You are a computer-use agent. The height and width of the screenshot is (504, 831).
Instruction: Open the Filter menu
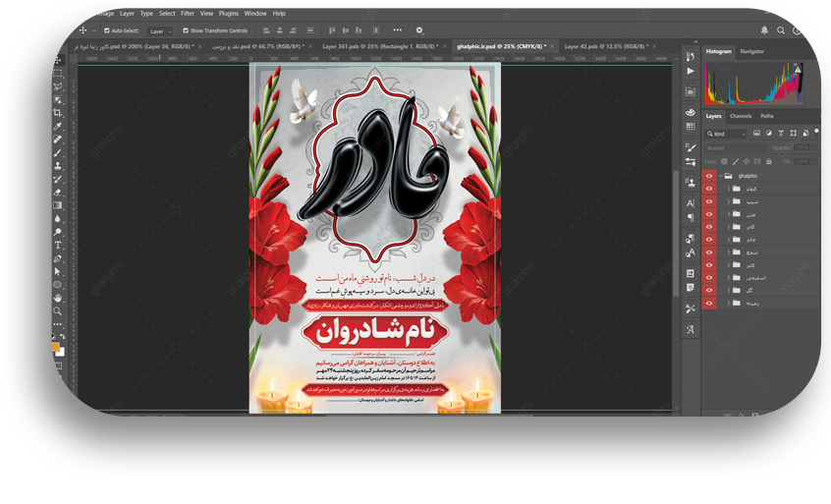pyautogui.click(x=187, y=14)
